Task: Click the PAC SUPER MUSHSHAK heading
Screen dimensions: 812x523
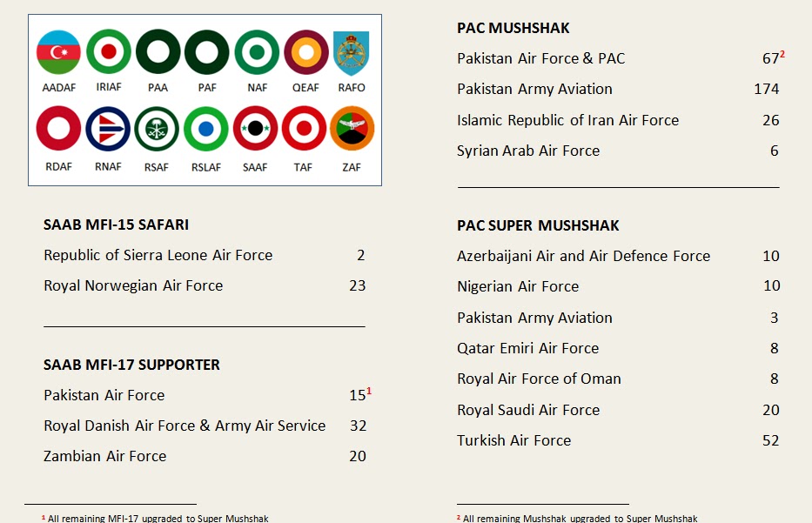Action: 538,225
